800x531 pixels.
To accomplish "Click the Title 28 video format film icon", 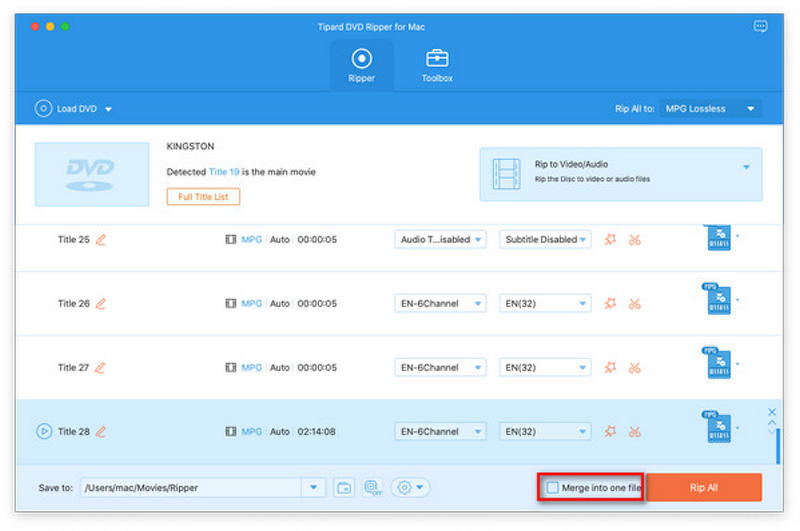I will pos(231,432).
